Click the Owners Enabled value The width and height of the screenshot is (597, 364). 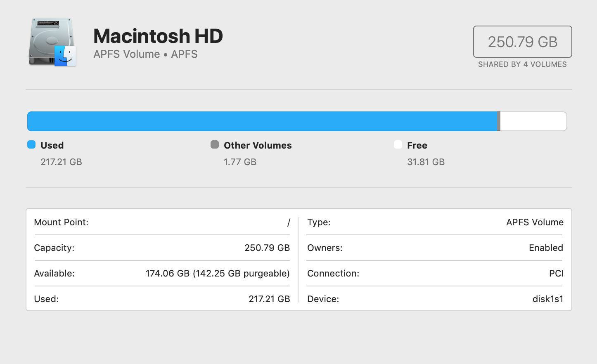[545, 248]
